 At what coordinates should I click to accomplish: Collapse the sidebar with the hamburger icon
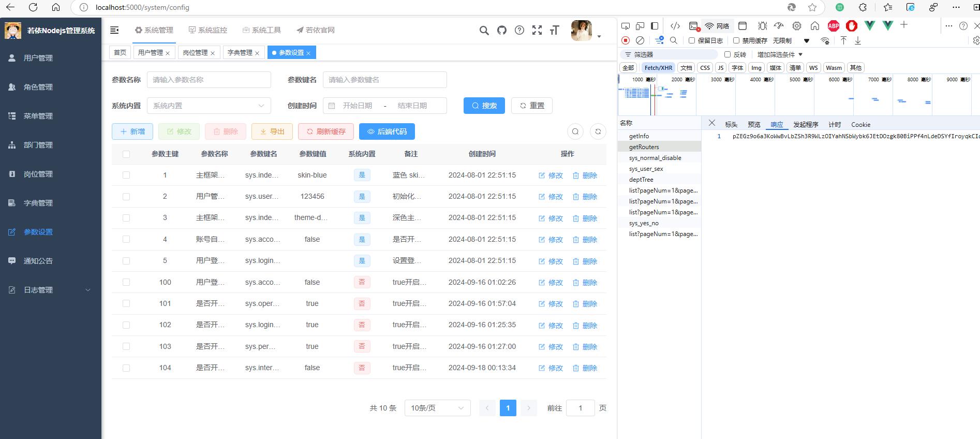pos(115,31)
